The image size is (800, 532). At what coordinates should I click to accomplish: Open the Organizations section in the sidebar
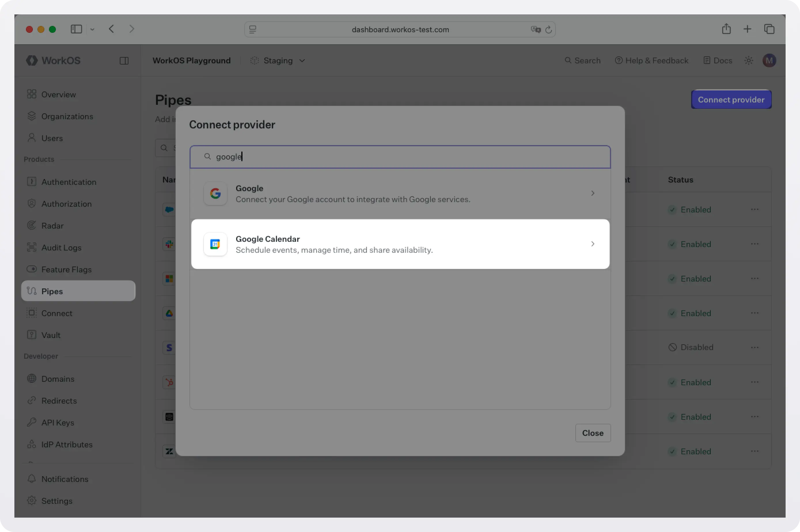(67, 116)
